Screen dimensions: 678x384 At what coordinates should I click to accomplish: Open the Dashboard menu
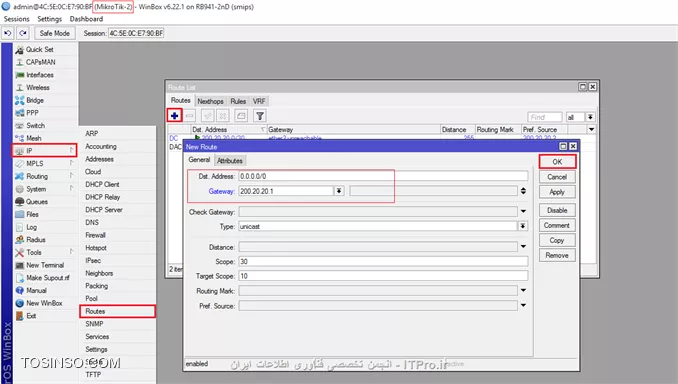point(86,19)
